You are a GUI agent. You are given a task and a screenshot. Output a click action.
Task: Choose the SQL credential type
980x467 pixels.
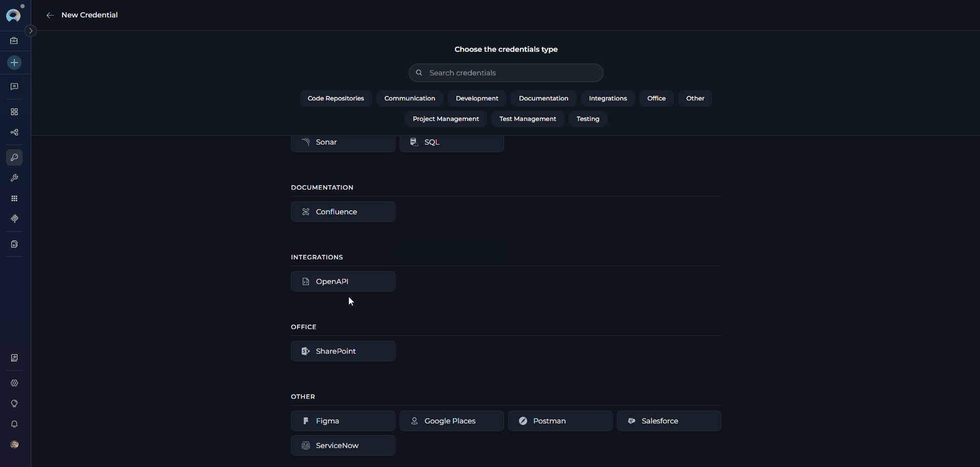pos(452,143)
